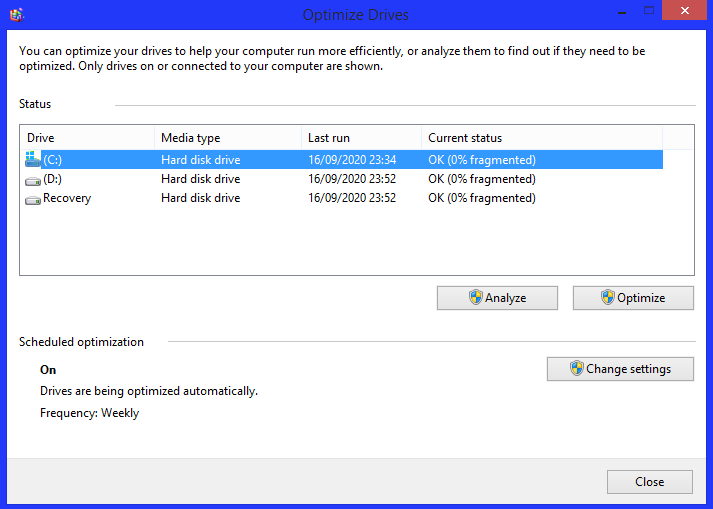713x509 pixels.
Task: Open Change settings for scheduled optimization
Action: click(621, 368)
